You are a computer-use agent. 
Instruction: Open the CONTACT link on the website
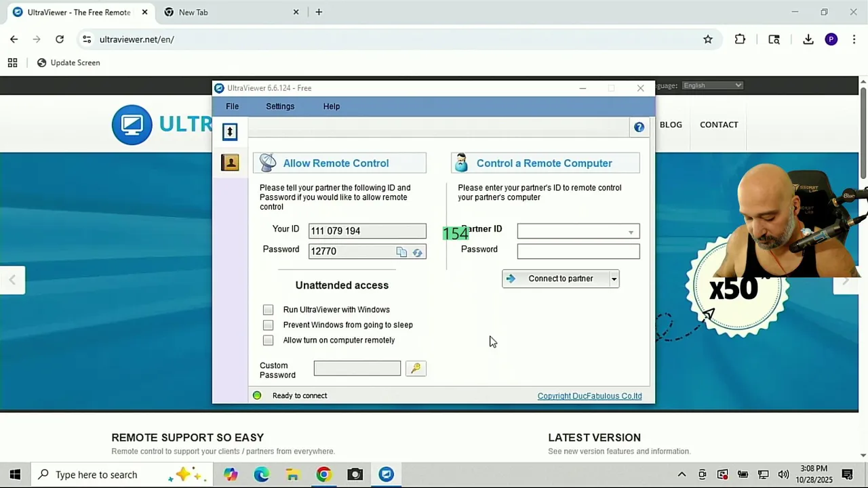[x=719, y=125]
